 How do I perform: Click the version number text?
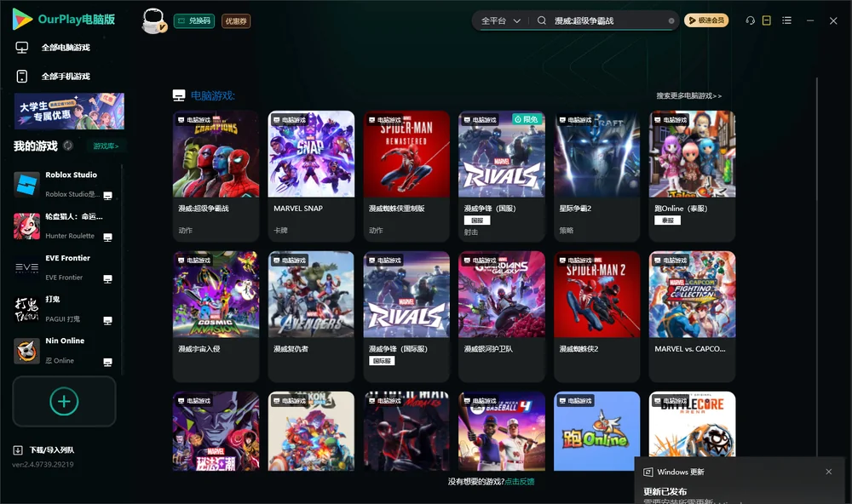pos(43,464)
